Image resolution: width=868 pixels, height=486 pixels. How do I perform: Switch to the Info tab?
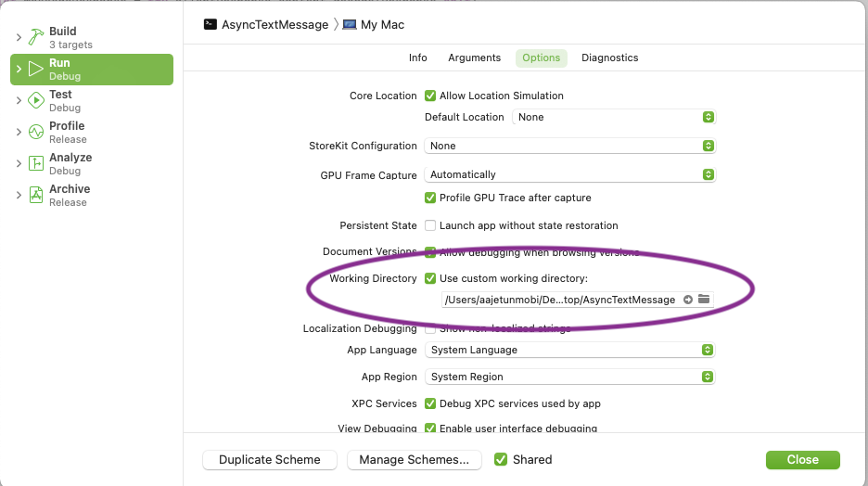[x=418, y=58]
